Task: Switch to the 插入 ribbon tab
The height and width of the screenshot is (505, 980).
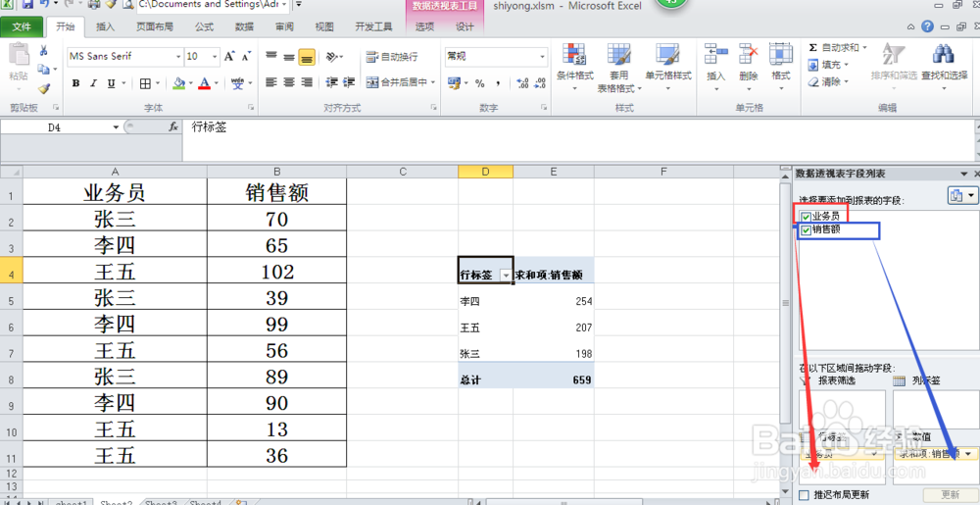Action: tap(105, 26)
